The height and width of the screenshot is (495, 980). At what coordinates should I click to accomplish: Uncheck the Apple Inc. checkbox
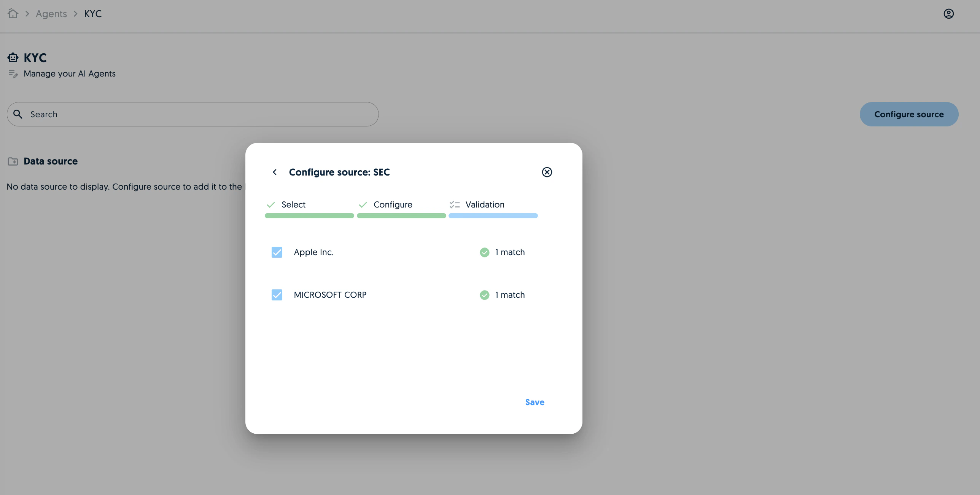tap(277, 252)
